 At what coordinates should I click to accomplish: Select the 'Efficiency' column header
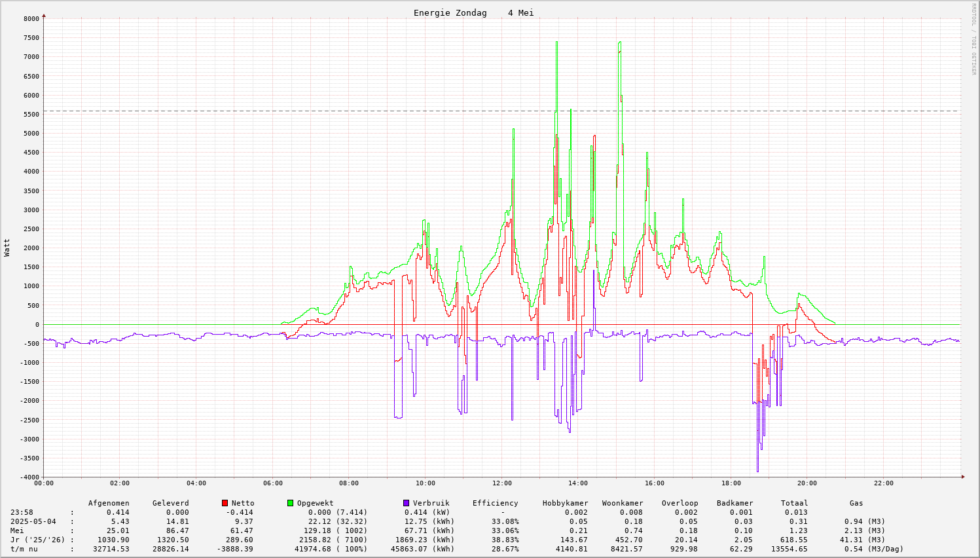(495, 503)
